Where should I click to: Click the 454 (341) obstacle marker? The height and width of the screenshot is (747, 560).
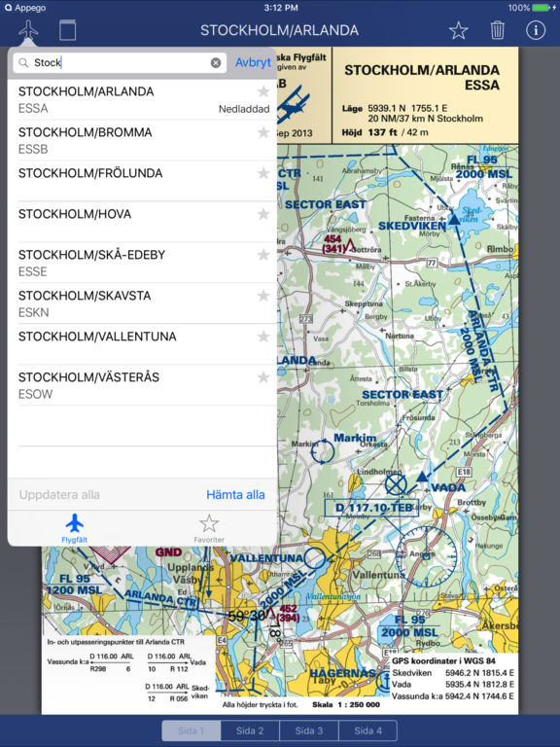click(x=338, y=244)
